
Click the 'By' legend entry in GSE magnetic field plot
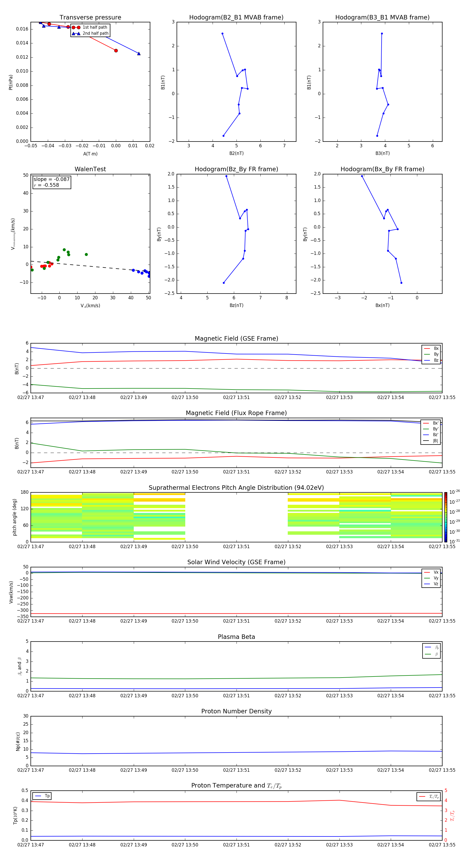(431, 354)
